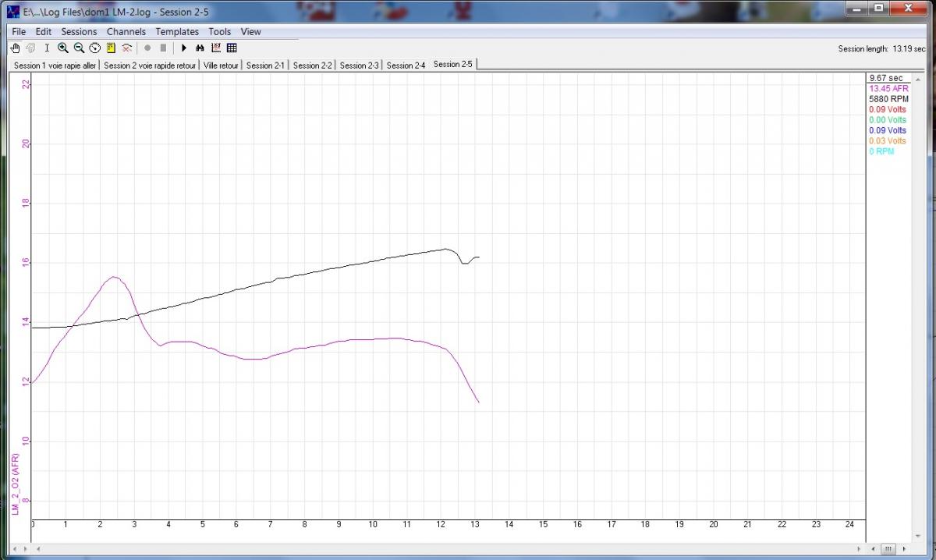This screenshot has width=936, height=560.
Task: Click the zoom out magnifier icon
Action: point(79,48)
